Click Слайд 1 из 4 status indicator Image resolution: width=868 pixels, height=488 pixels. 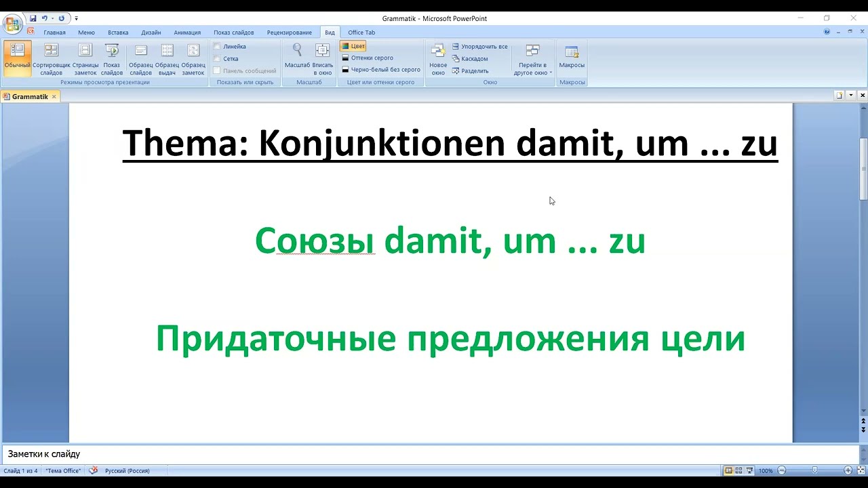[20, 470]
